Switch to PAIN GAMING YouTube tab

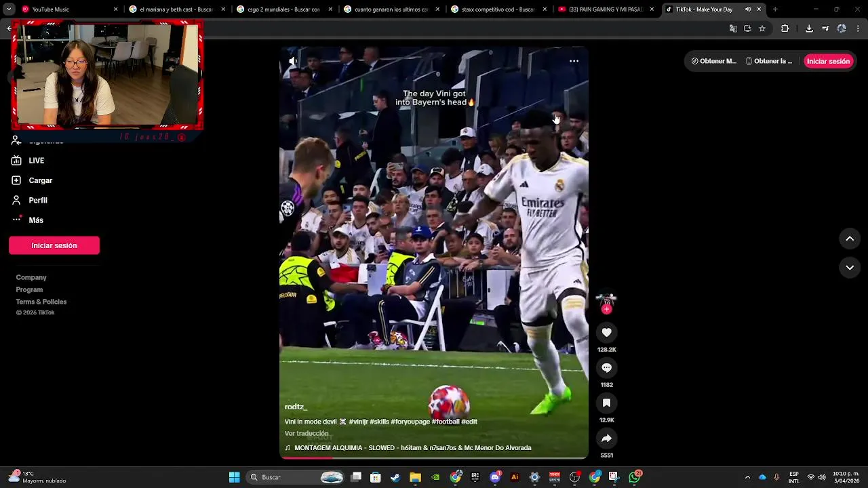click(606, 9)
